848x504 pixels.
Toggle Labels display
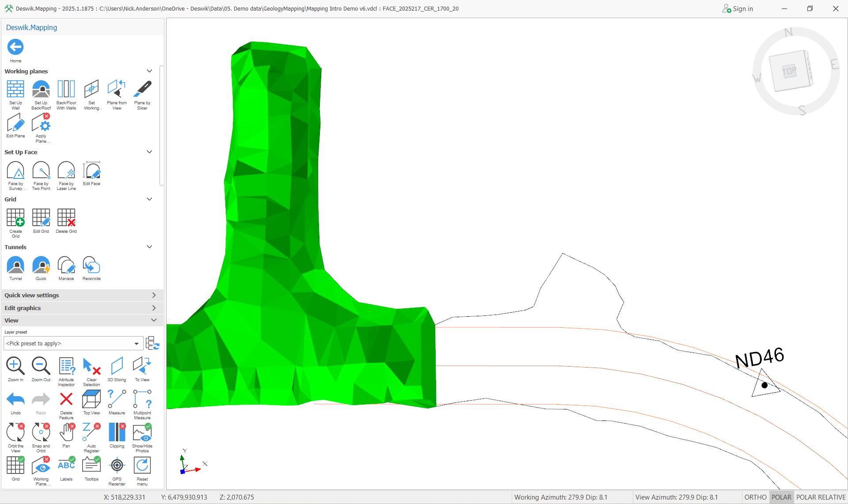66,469
